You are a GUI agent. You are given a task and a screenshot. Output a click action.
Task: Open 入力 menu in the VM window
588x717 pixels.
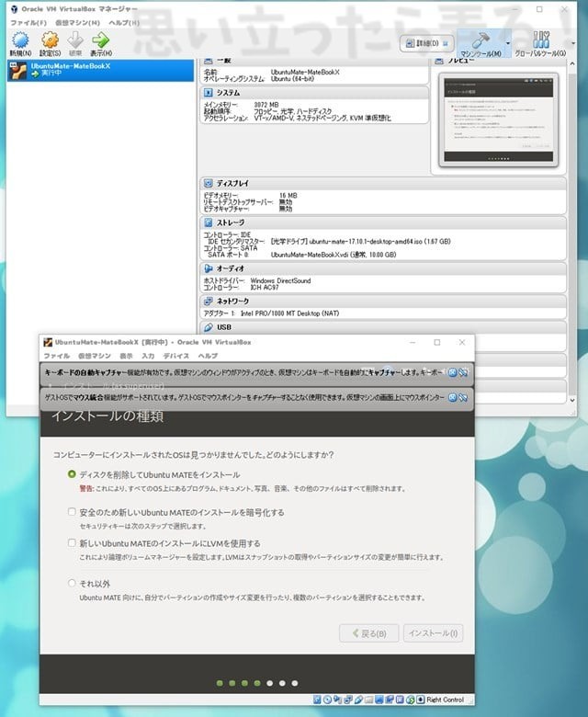tap(148, 356)
